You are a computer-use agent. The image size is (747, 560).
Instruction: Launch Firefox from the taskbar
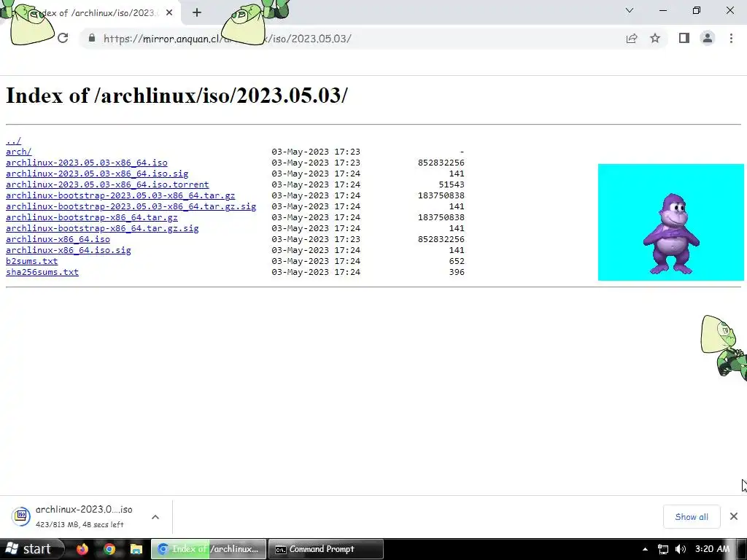82,549
